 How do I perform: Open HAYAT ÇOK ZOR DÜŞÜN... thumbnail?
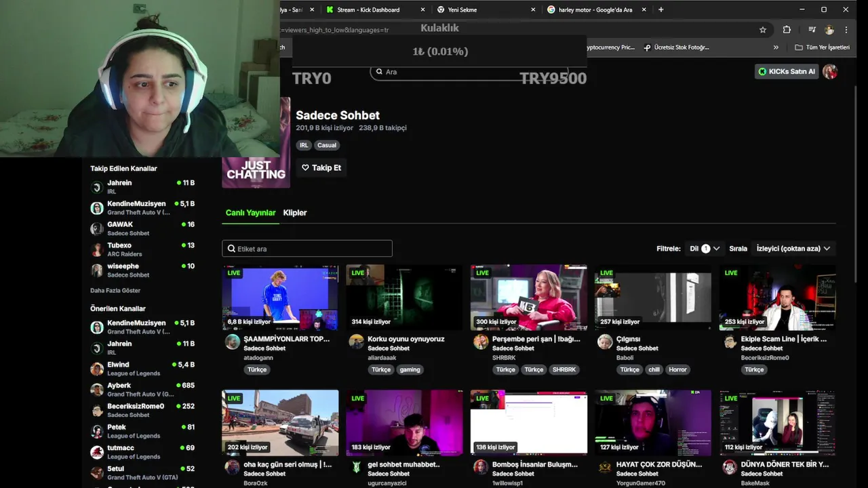(x=653, y=423)
